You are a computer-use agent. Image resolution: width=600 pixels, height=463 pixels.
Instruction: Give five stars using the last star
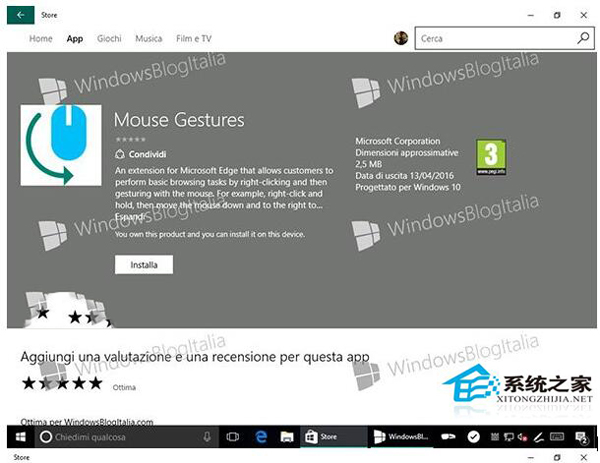point(96,383)
